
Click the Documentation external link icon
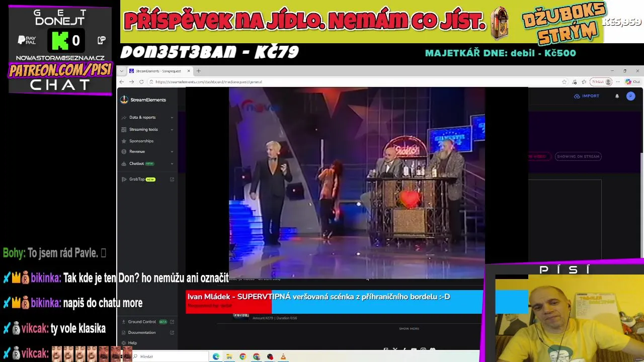pos(172,332)
